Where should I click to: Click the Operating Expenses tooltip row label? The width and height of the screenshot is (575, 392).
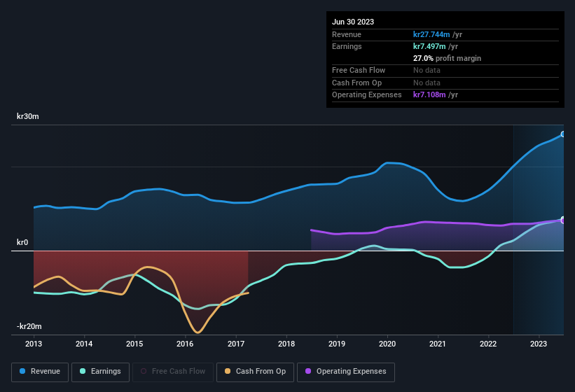pos(367,94)
